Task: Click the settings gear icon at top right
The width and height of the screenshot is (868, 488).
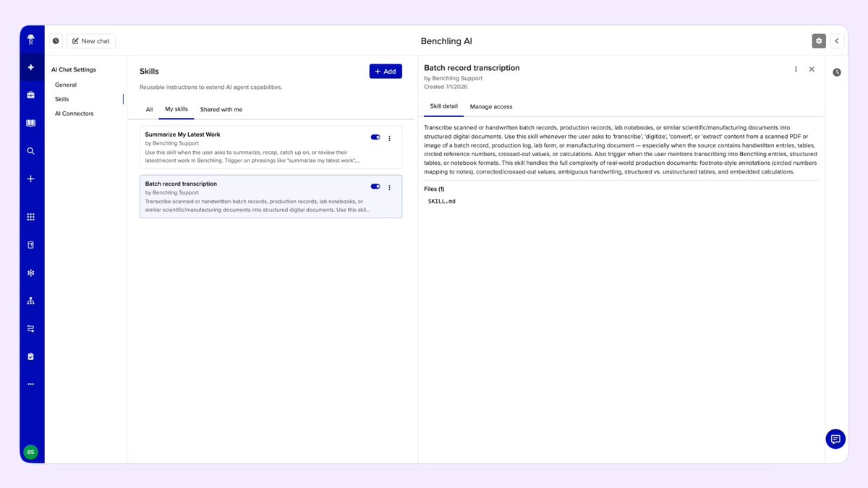Action: 819,41
